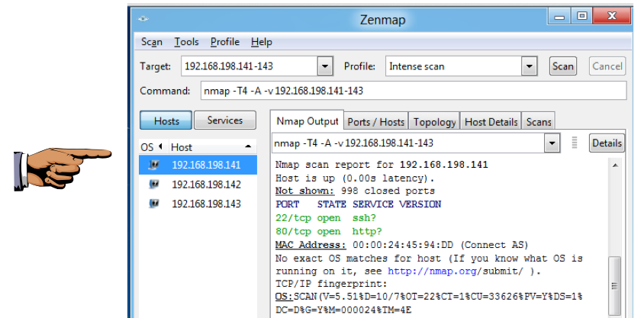The width and height of the screenshot is (644, 318).
Task: Sort hosts by OS column header
Action: tap(147, 146)
